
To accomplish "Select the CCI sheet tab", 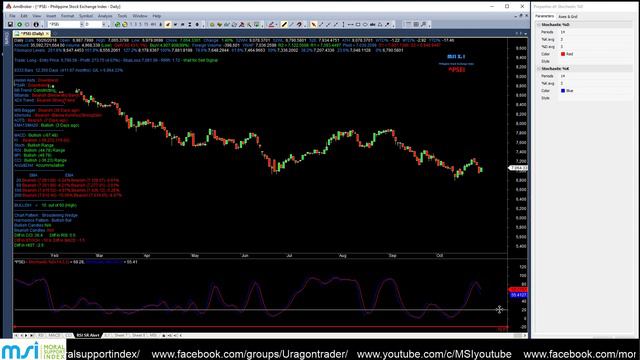I will [x=68, y=335].
